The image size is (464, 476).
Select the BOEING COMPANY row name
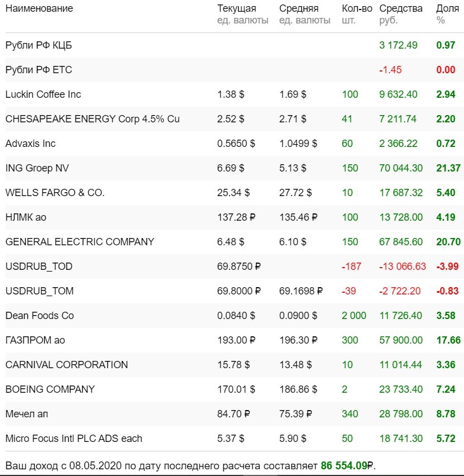pos(50,389)
